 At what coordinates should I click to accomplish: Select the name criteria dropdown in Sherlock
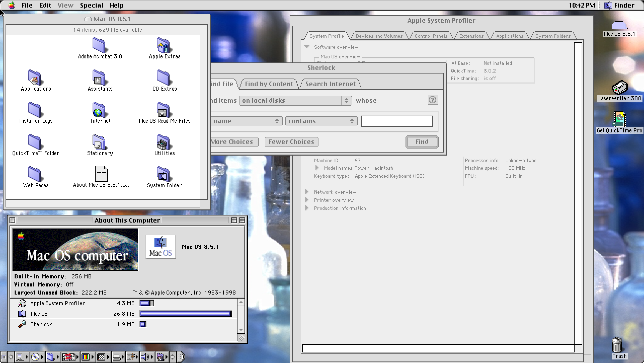click(x=245, y=121)
